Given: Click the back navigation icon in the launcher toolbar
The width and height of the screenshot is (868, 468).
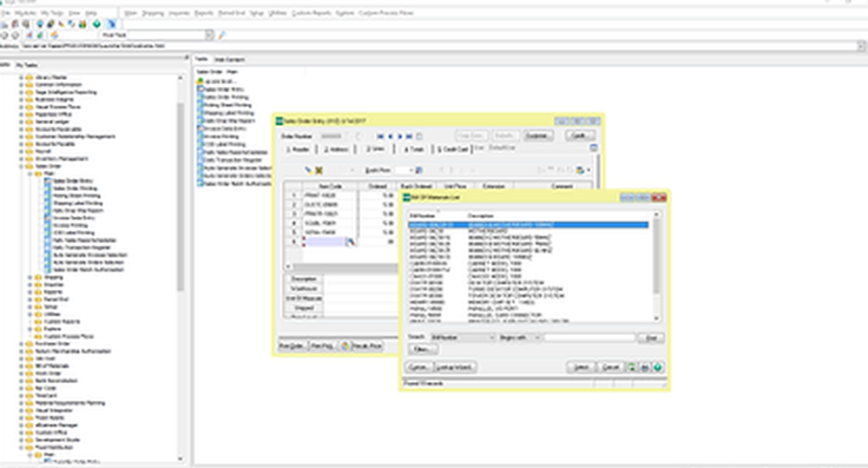Looking at the screenshot, I should coord(4,35).
